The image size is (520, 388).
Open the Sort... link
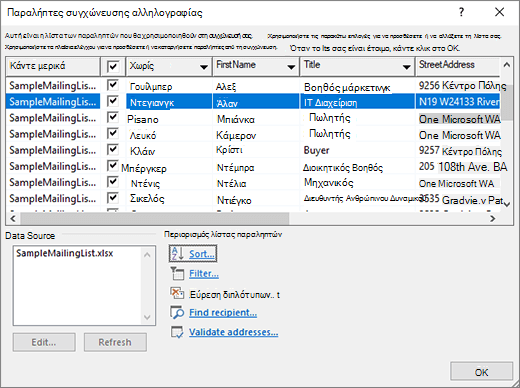[x=202, y=254]
